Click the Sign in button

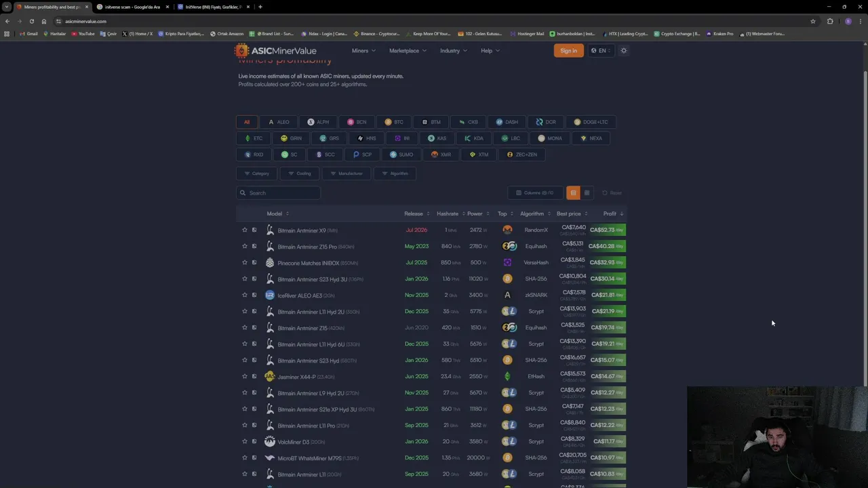tap(568, 51)
